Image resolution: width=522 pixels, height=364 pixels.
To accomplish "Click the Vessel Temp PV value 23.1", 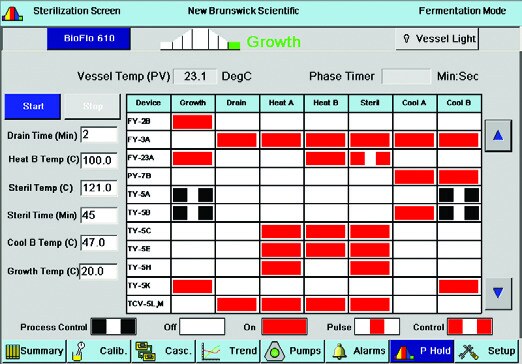I will (196, 76).
